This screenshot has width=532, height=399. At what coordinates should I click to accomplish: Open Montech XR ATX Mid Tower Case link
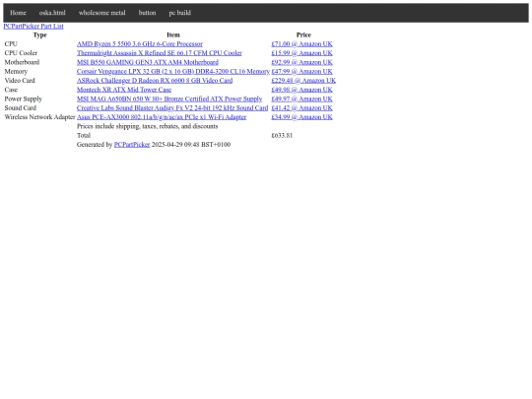point(124,90)
